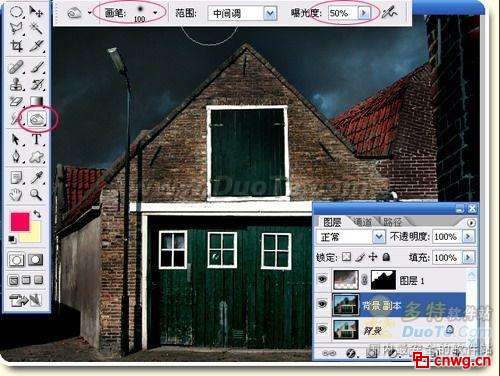Select the Move tool
This screenshot has height=376, width=500.
36,12
